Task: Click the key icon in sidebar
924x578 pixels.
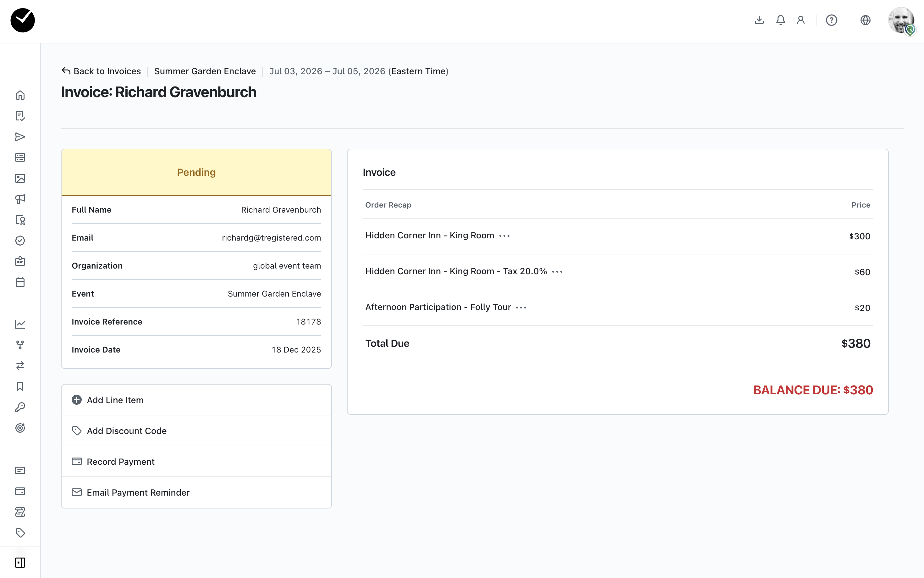Action: click(20, 407)
